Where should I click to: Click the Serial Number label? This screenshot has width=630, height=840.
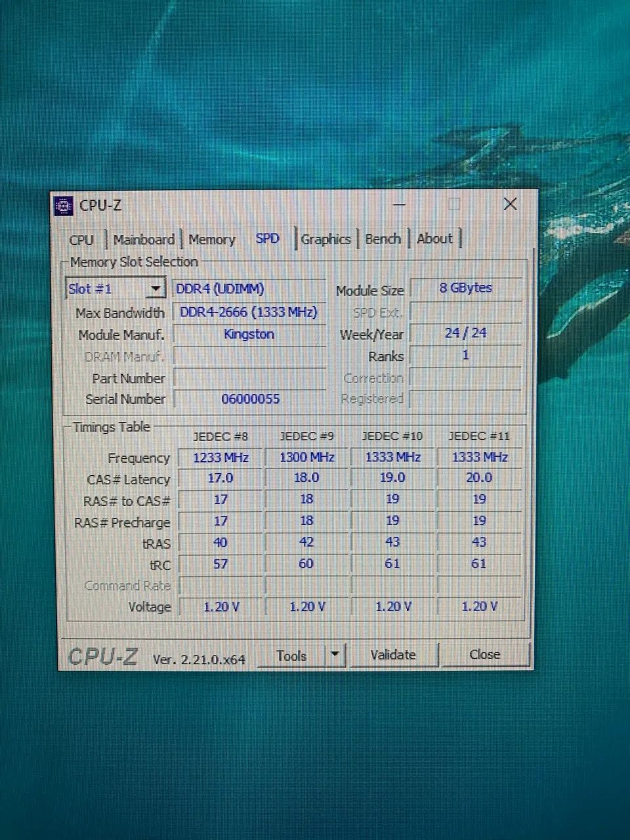point(125,399)
